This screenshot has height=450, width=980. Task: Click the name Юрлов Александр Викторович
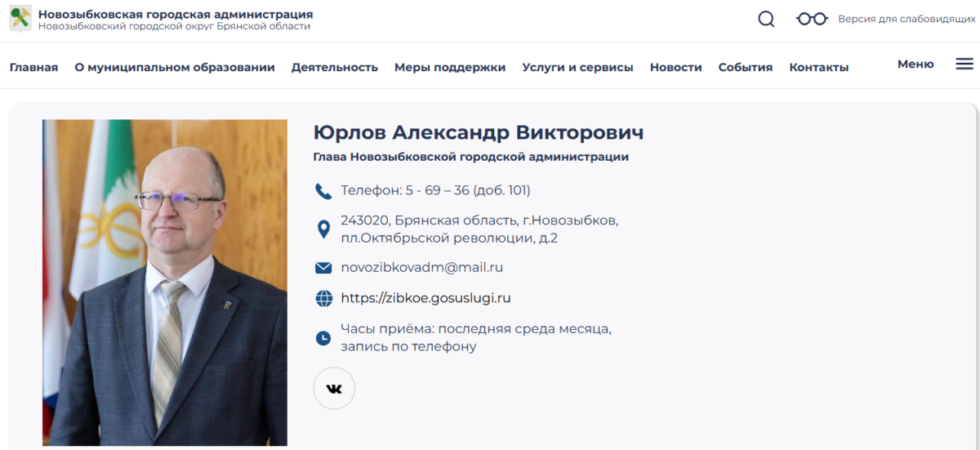click(x=479, y=132)
